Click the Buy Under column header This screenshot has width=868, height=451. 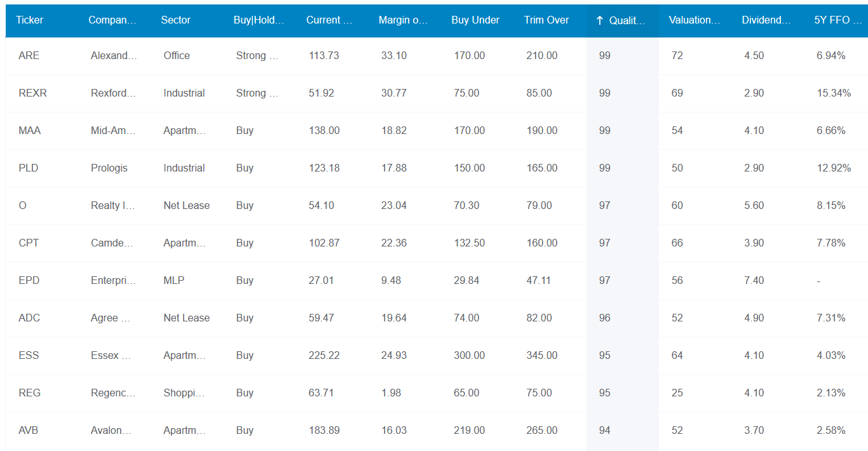(x=475, y=20)
